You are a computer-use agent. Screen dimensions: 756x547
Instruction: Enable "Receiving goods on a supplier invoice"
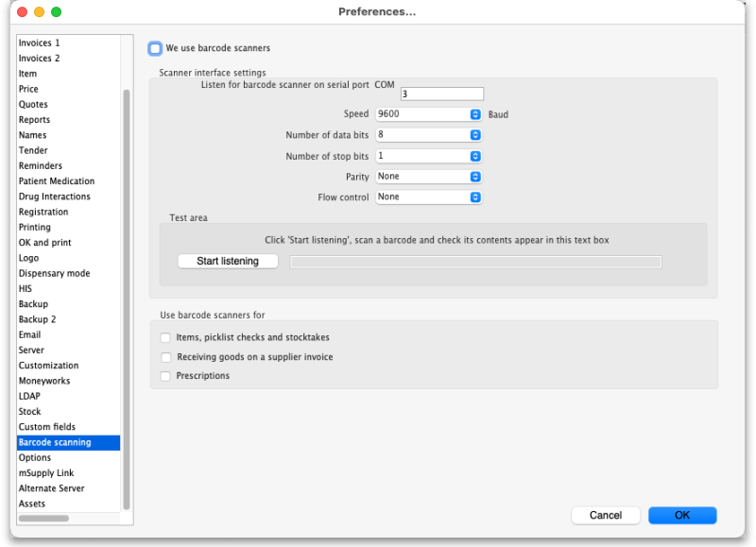pos(164,357)
